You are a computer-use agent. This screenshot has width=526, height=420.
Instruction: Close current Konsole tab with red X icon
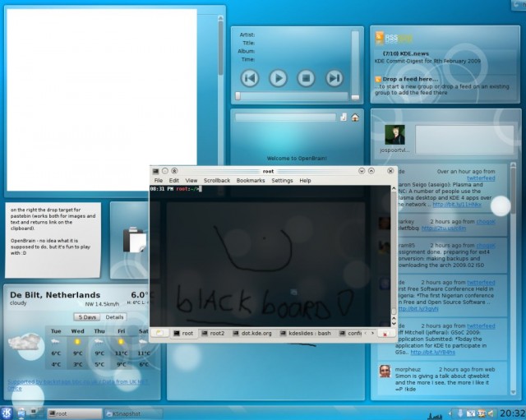coord(384,334)
